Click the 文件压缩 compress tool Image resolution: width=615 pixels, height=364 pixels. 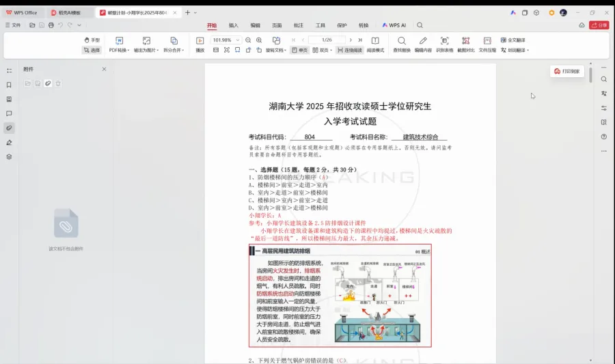coord(487,44)
